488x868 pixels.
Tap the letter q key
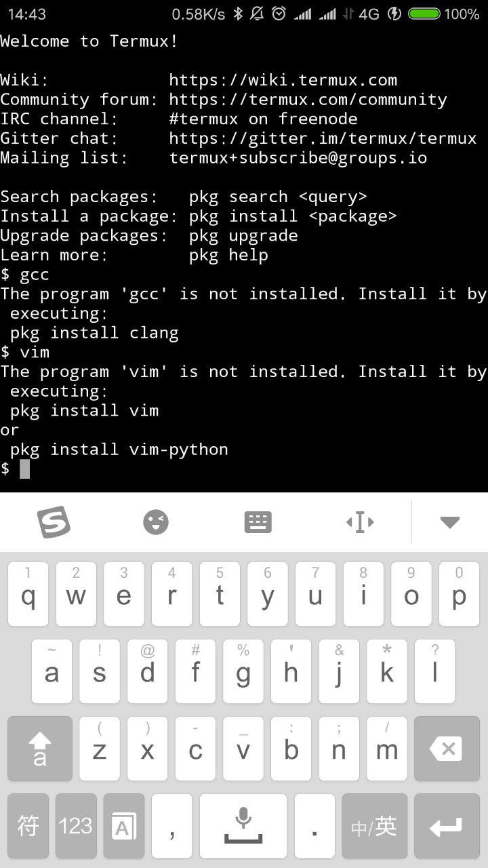tap(28, 594)
